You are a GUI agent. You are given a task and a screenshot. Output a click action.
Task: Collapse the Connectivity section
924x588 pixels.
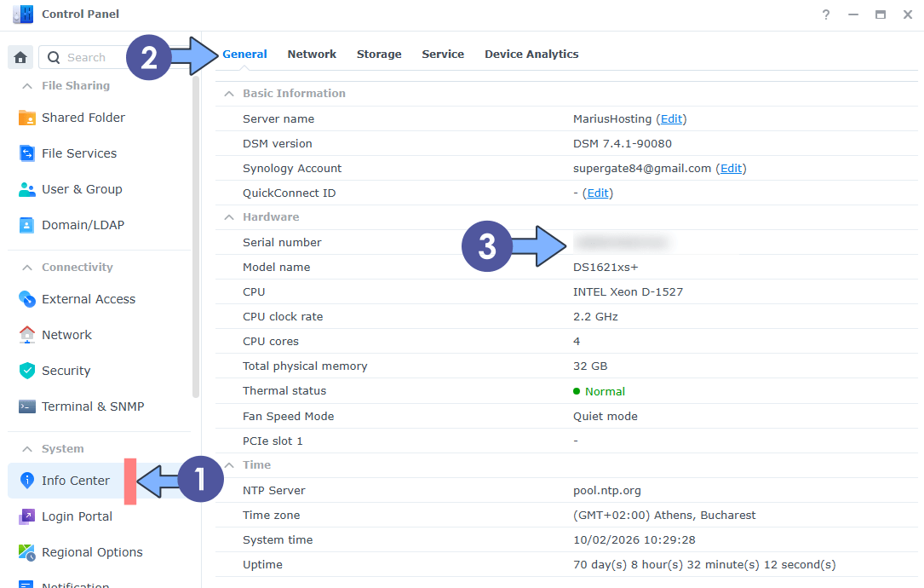coord(27,268)
